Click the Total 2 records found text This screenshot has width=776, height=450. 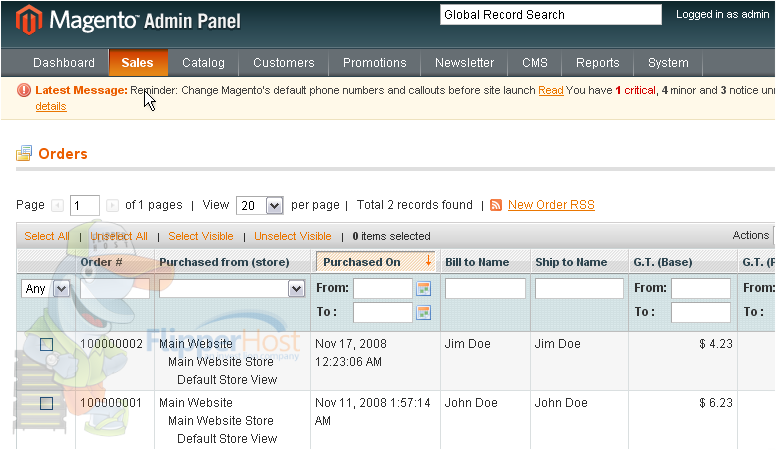[415, 205]
